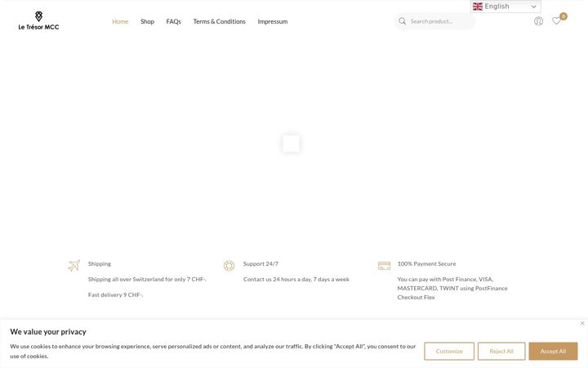Select 'Shipping all over Switzerland' text
The image size is (588, 368).
pyautogui.click(x=126, y=280)
